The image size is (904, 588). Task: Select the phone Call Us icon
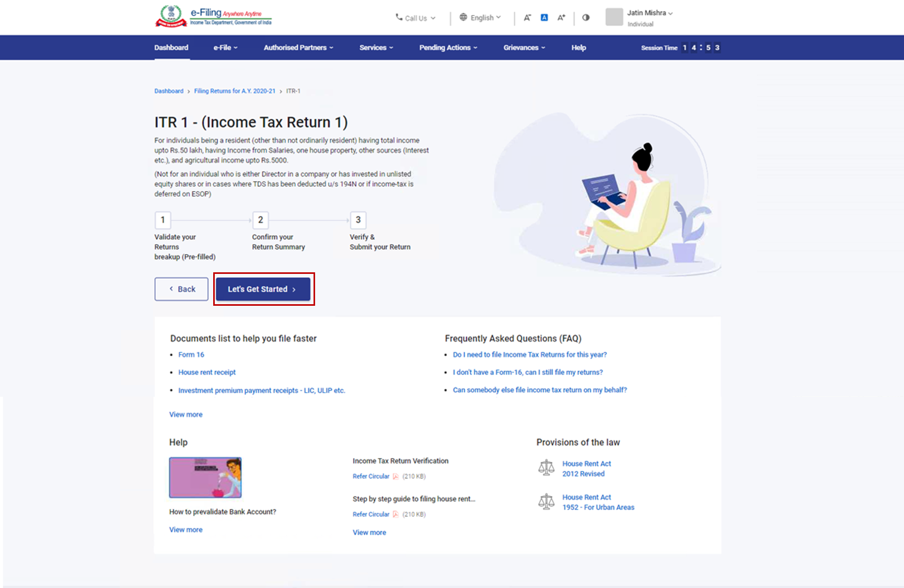click(x=398, y=17)
